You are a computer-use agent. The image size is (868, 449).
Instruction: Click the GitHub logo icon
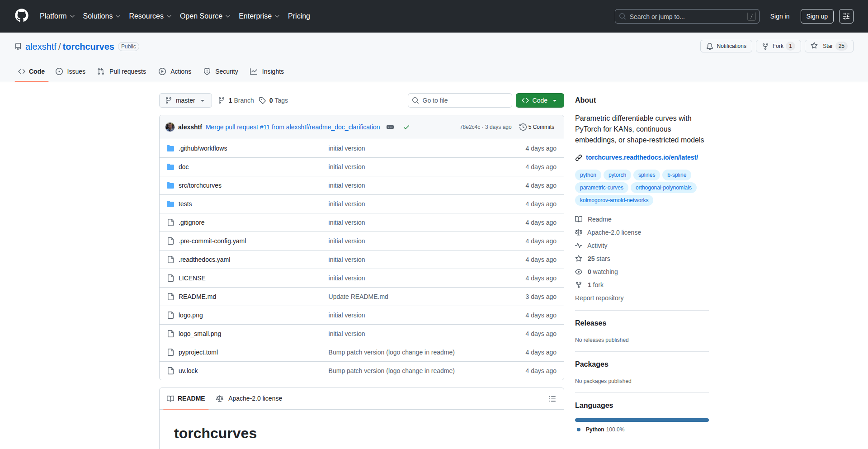(22, 16)
